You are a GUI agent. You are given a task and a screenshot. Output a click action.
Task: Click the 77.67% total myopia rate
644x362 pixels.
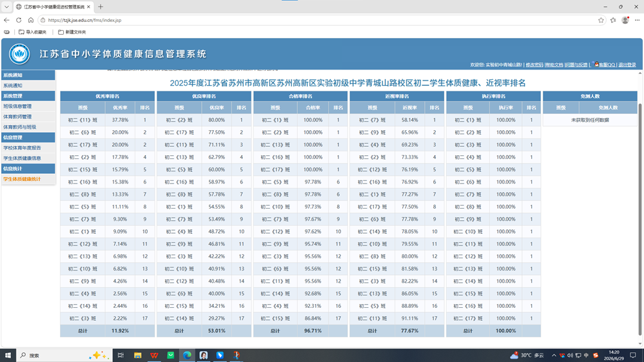click(x=409, y=330)
